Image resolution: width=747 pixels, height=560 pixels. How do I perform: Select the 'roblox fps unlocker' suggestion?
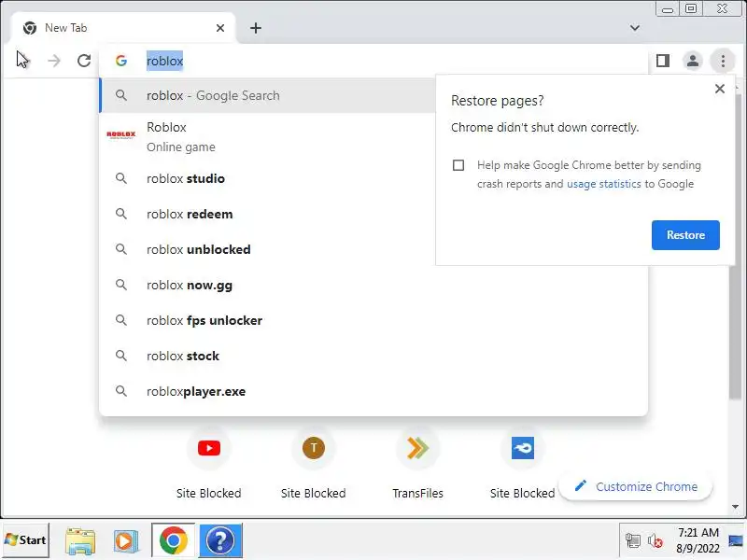(x=373, y=320)
